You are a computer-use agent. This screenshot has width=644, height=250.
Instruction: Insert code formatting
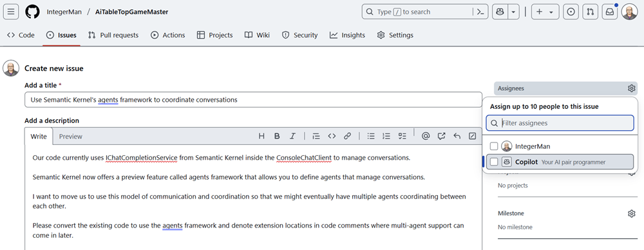pyautogui.click(x=332, y=136)
